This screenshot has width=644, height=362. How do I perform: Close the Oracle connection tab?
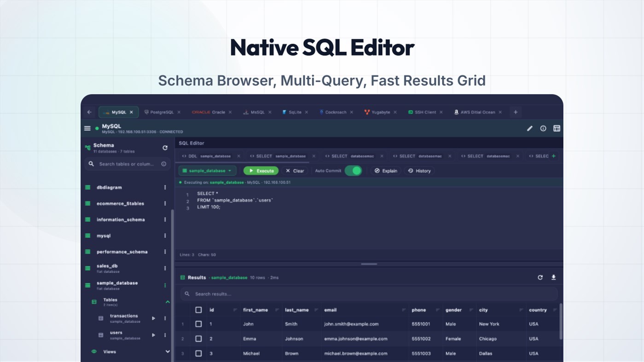[x=231, y=112]
